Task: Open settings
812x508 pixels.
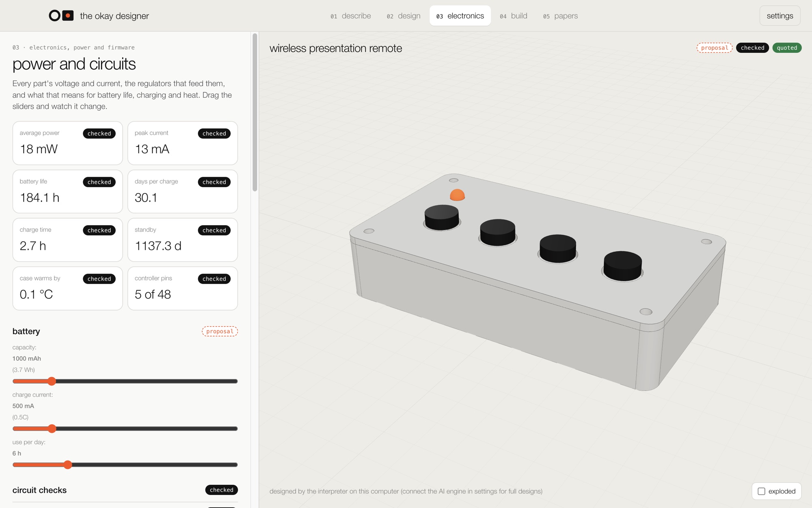Action: pos(780,16)
